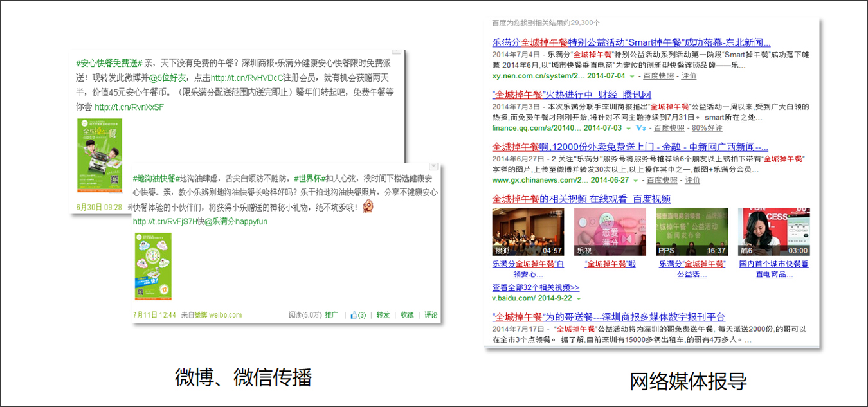Open the Sohu 04:57 video thumbnail
The width and height of the screenshot is (868, 407).
click(x=528, y=231)
